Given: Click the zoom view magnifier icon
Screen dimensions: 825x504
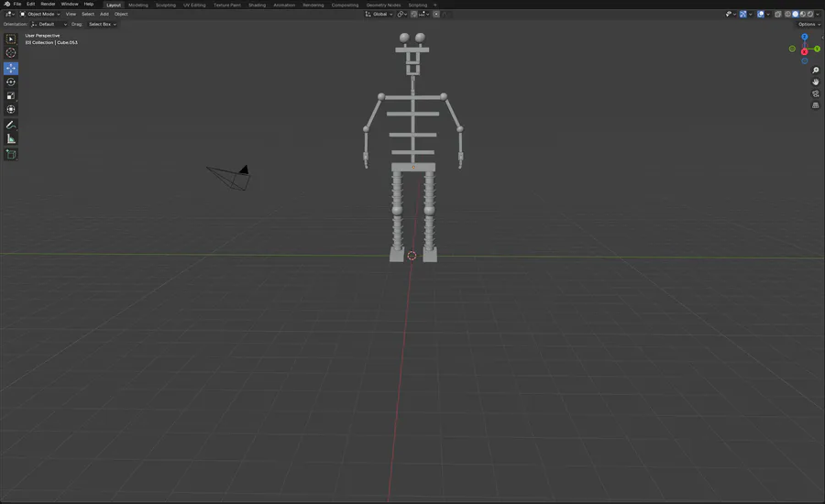Looking at the screenshot, I should pyautogui.click(x=816, y=71).
